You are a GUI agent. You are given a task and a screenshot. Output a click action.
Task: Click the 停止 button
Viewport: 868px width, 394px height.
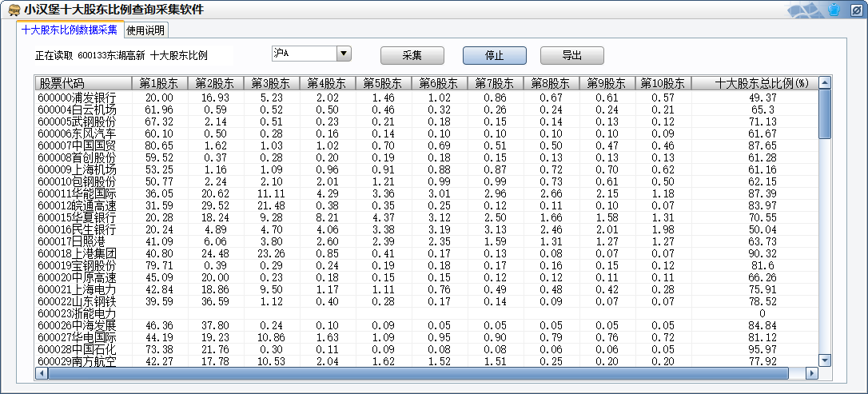click(494, 55)
